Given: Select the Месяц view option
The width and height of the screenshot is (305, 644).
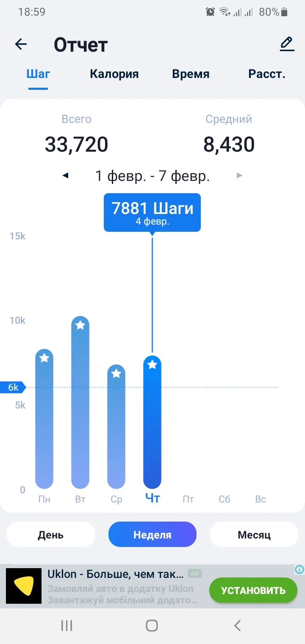Looking at the screenshot, I should [254, 534].
